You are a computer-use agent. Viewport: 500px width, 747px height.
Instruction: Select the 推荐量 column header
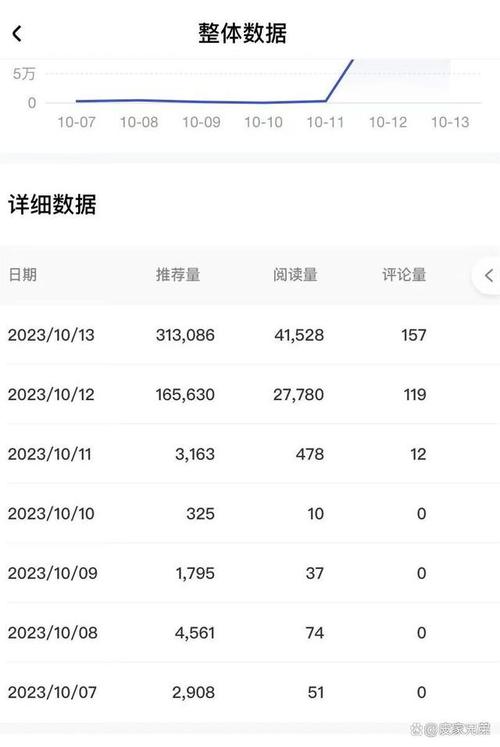coord(178,275)
